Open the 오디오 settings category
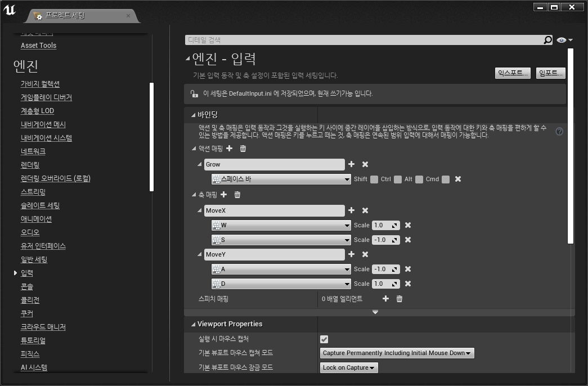588x386 pixels. tap(30, 232)
